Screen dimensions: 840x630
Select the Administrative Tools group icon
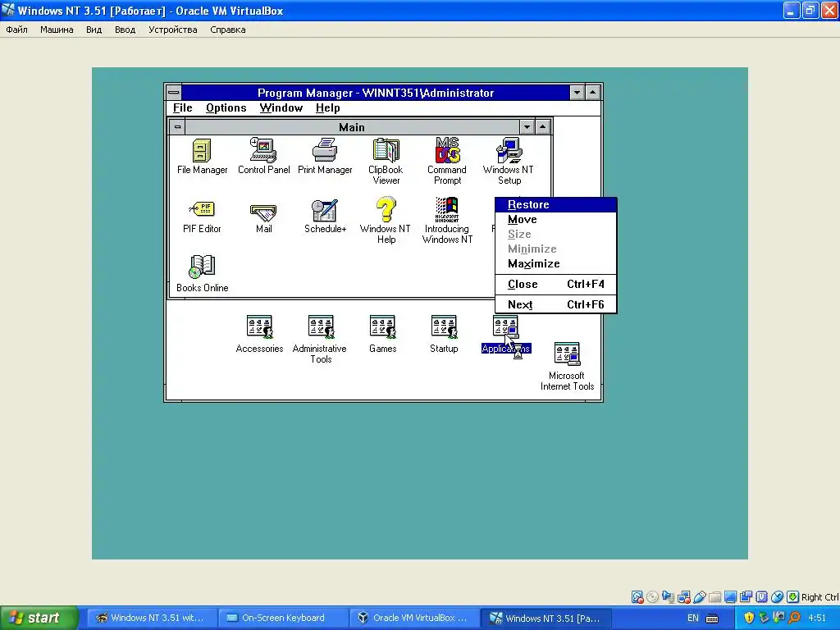[321, 327]
